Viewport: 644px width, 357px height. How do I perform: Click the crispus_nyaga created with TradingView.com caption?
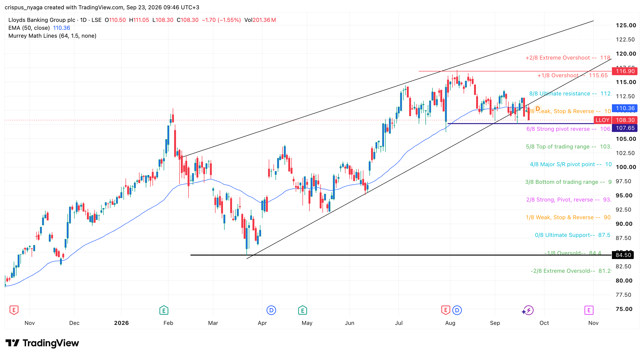point(102,7)
